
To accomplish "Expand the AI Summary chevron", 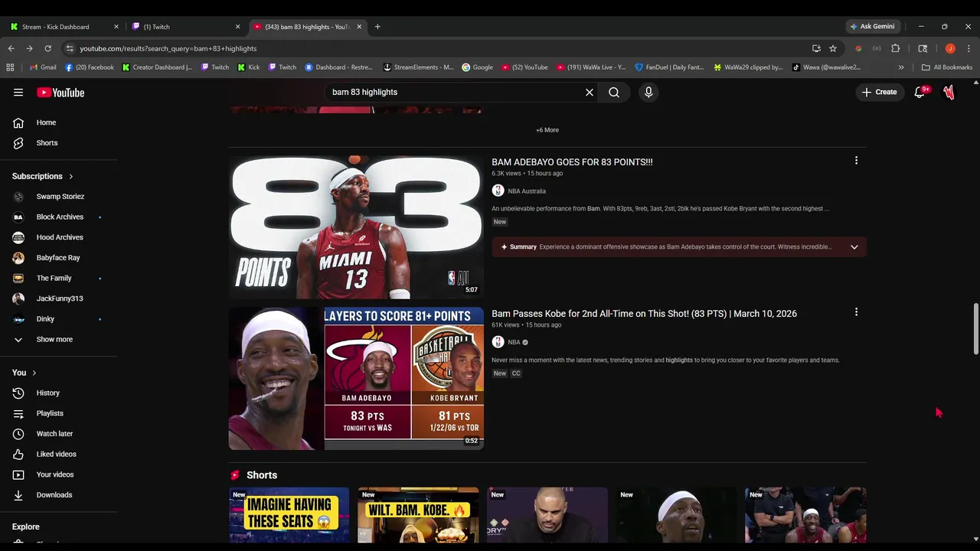I will tap(854, 247).
